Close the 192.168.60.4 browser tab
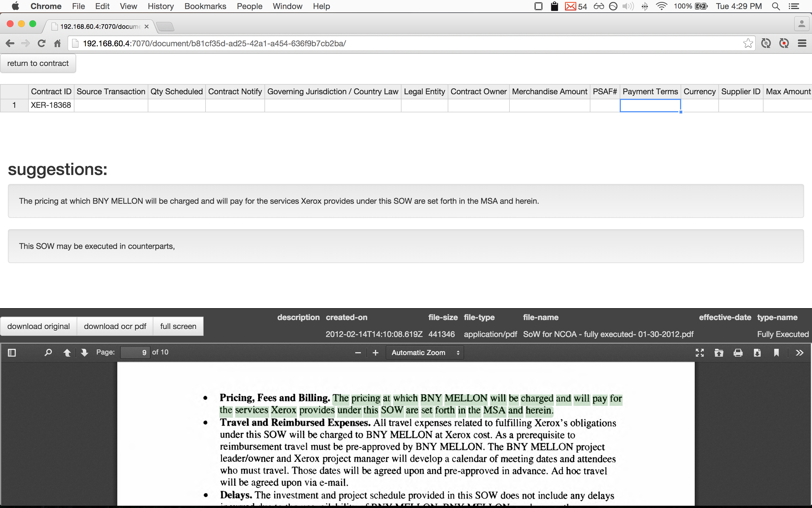The width and height of the screenshot is (812, 508). point(146,27)
